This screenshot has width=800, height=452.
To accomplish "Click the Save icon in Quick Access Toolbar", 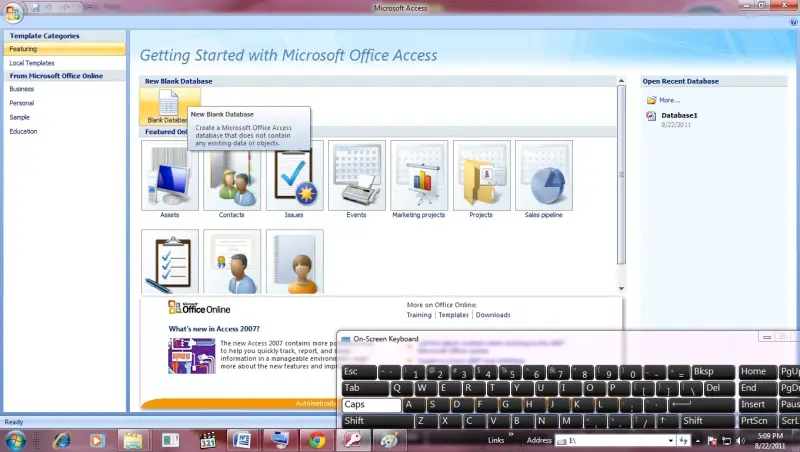I will pyautogui.click(x=35, y=8).
